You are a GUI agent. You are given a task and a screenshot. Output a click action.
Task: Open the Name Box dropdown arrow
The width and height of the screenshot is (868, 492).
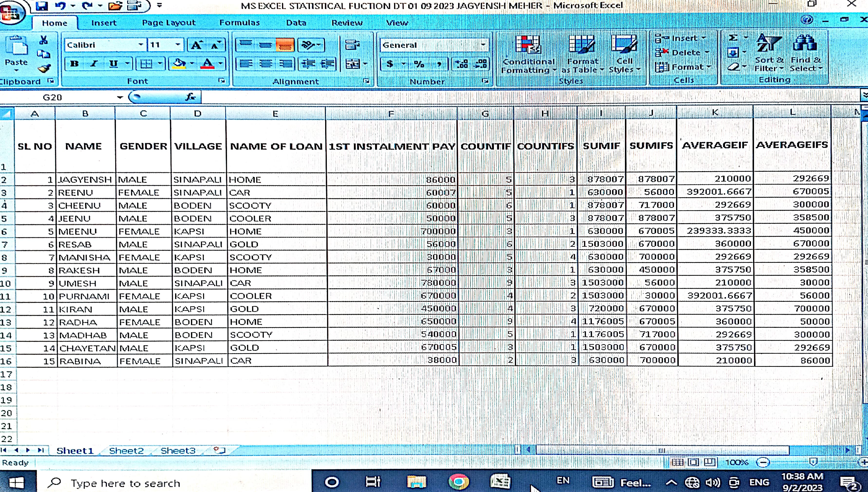click(120, 97)
